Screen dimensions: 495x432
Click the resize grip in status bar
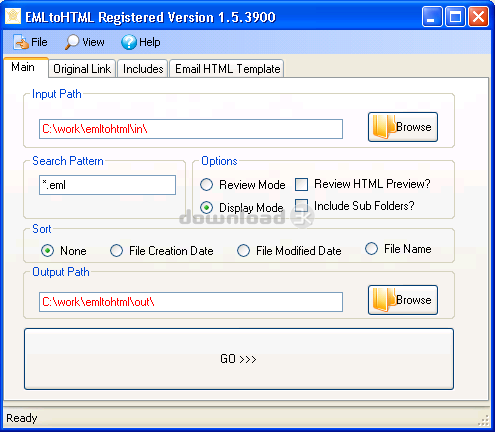tap(484, 420)
